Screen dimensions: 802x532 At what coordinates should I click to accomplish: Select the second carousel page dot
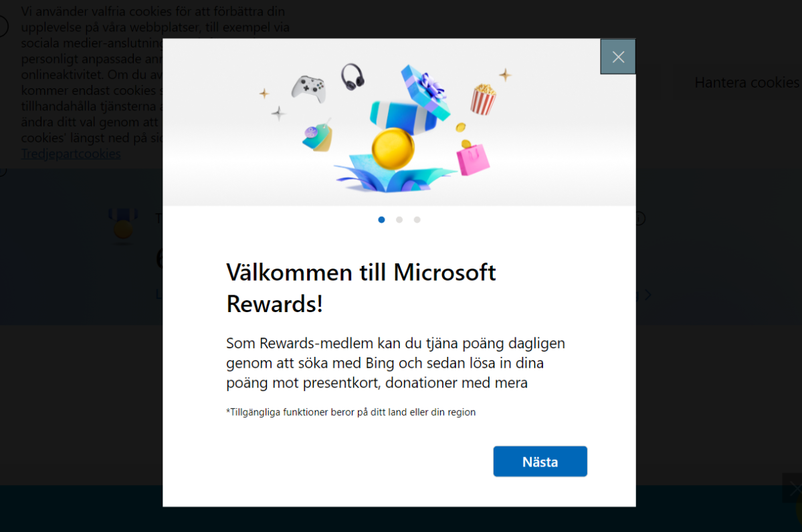(399, 220)
